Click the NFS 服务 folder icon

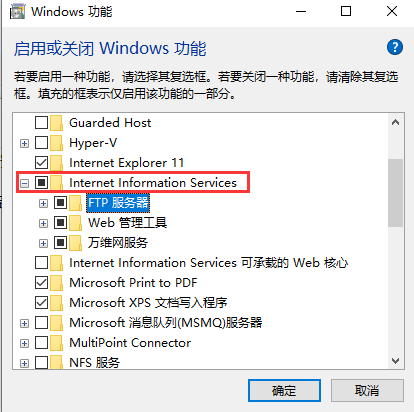[57, 362]
